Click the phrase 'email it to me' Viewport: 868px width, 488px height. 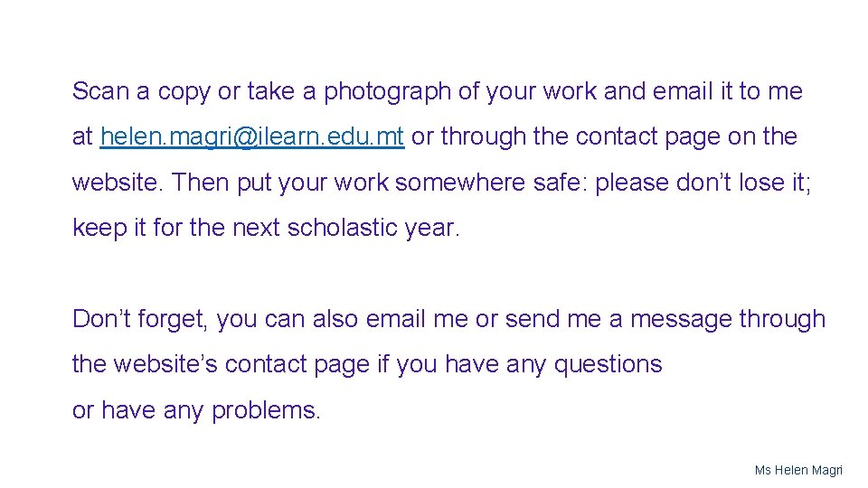727,90
